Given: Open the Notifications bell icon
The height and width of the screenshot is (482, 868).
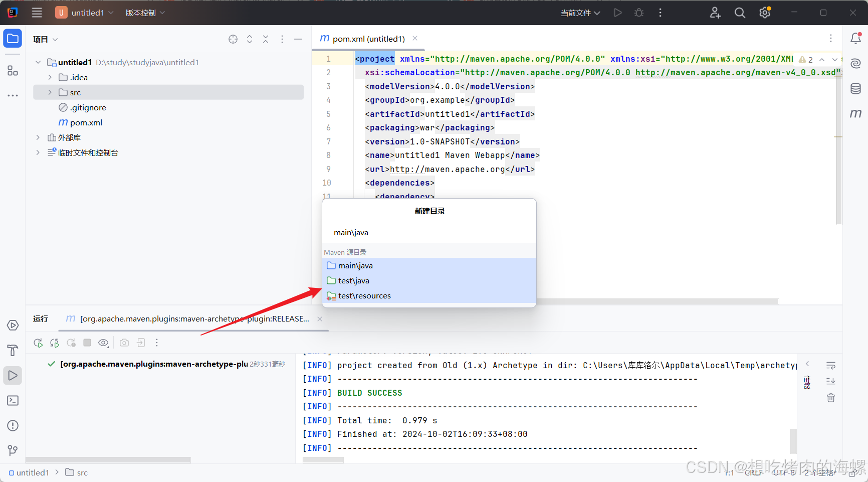Looking at the screenshot, I should point(856,38).
